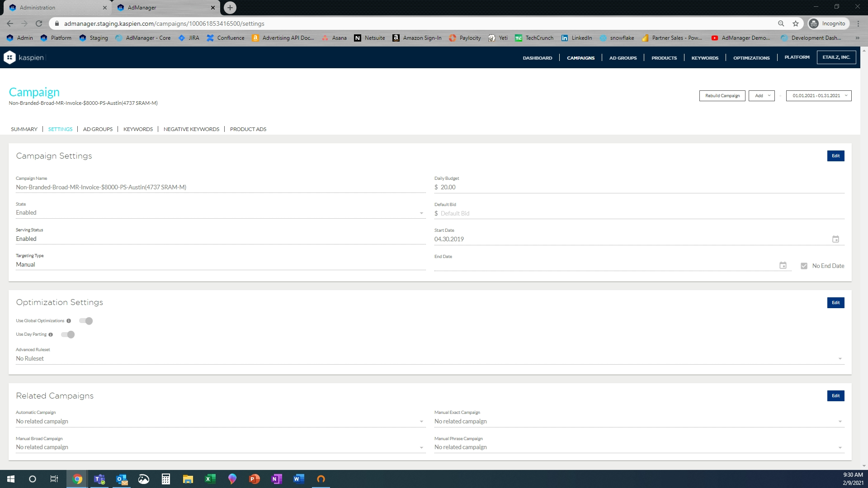Click the Rebuild Campaign button
This screenshot has width=868, height=488.
pos(722,96)
